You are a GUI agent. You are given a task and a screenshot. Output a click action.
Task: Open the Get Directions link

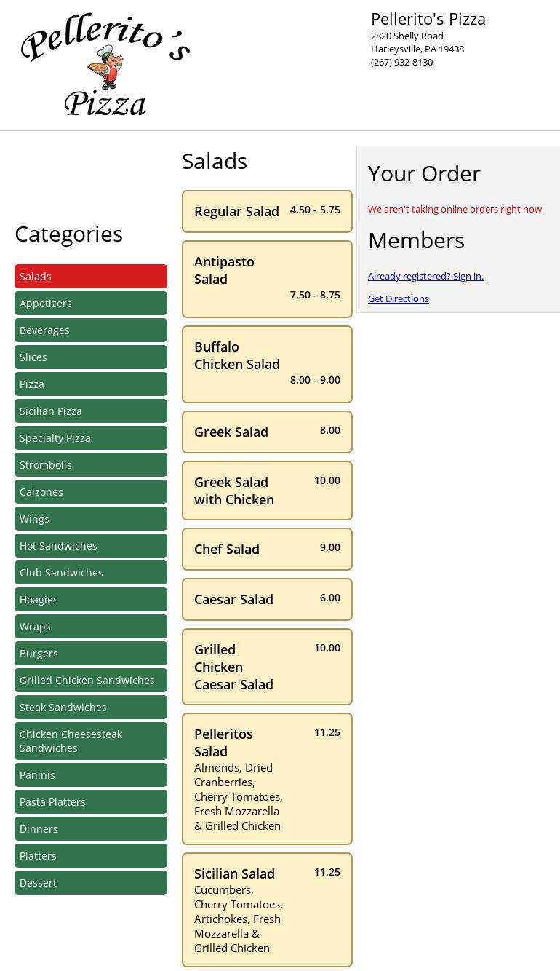click(399, 298)
